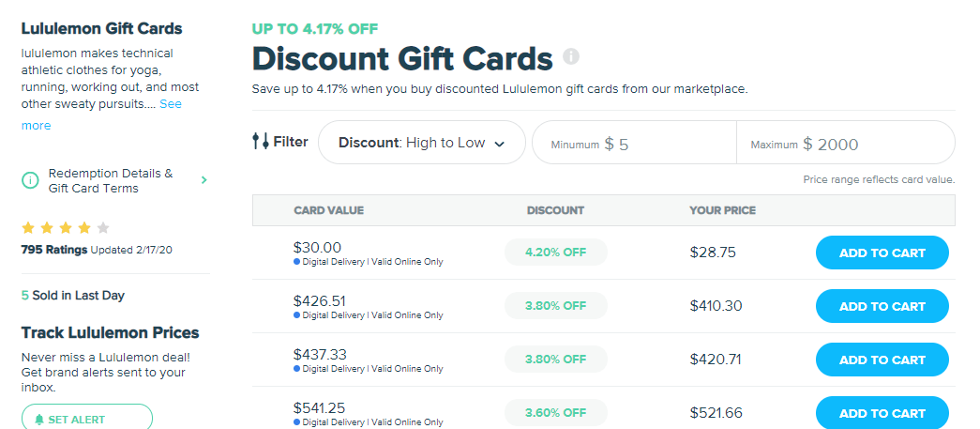Add the $426.51 card to cart

(882, 306)
